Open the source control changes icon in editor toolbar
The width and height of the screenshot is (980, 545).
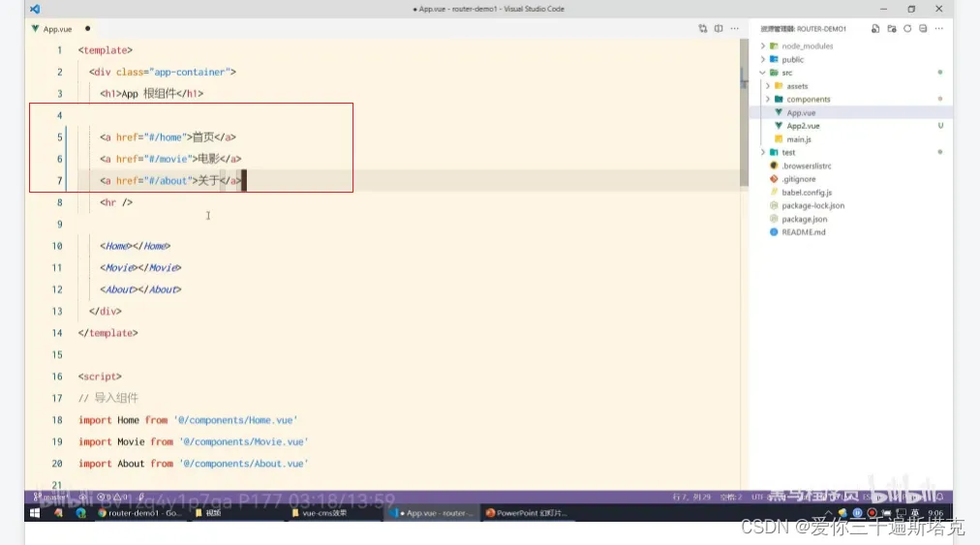pos(702,29)
